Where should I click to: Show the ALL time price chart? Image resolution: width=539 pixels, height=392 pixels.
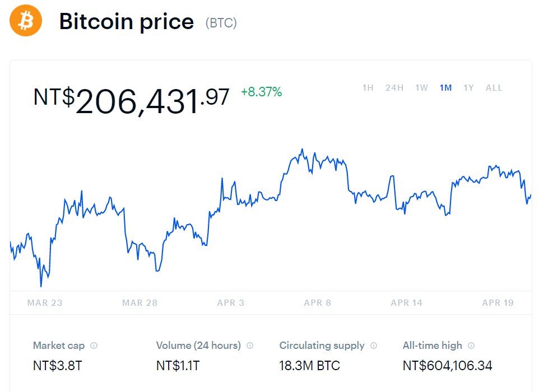(494, 88)
